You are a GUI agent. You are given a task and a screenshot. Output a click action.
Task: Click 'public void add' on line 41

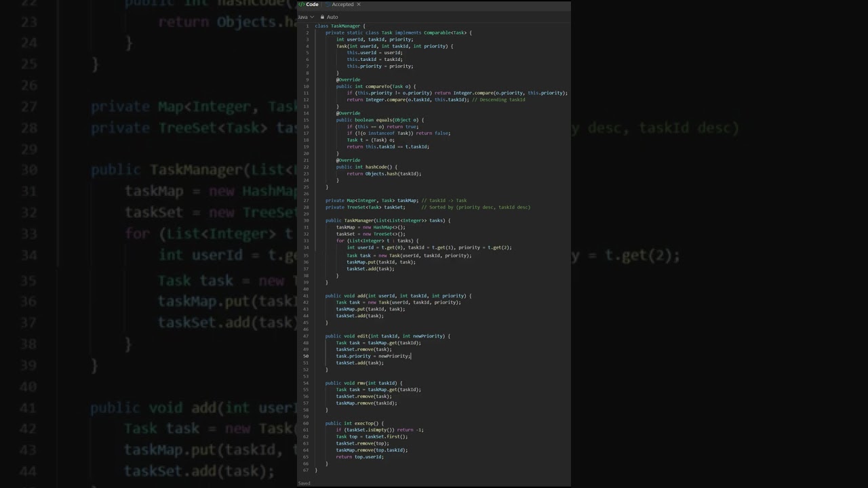click(345, 296)
